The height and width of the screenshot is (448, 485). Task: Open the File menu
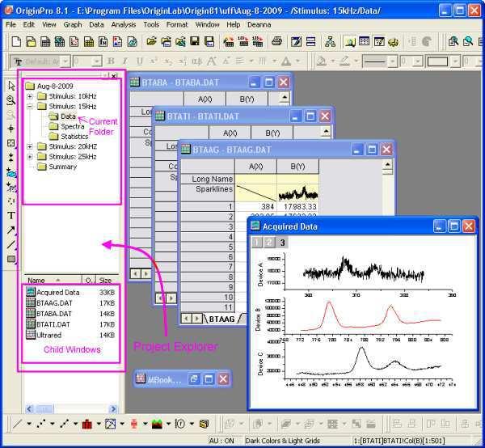[11, 24]
